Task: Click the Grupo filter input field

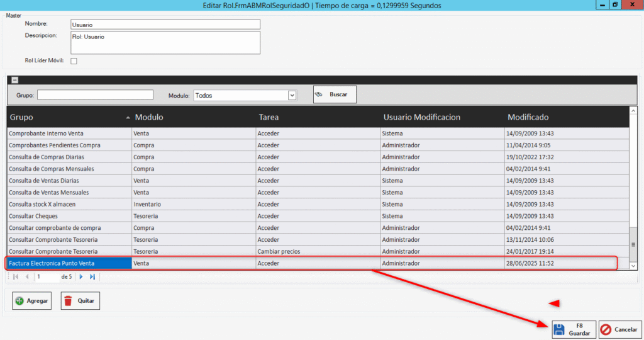Action: 95,95
